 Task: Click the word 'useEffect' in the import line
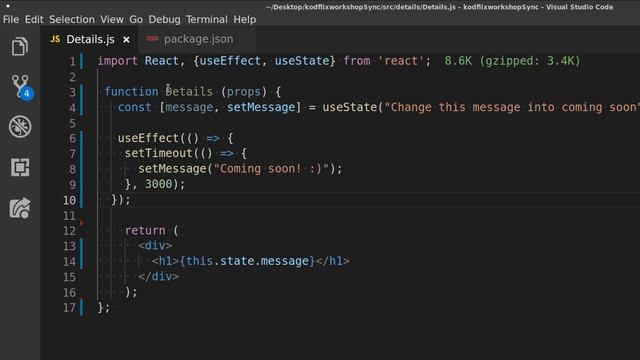coord(230,61)
